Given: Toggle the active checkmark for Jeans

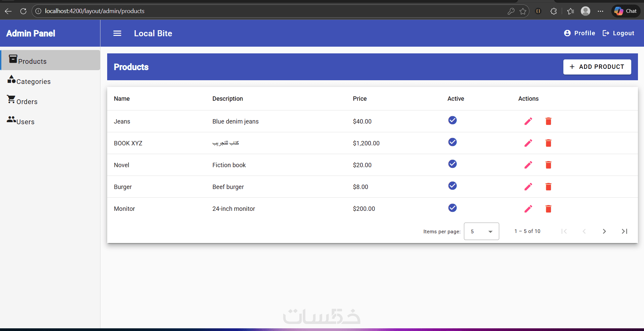Looking at the screenshot, I should 453,120.
